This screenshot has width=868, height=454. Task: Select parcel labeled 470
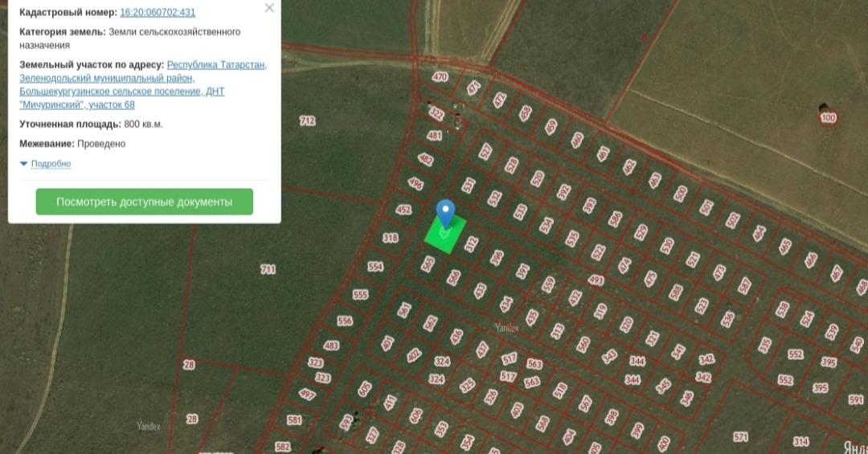pyautogui.click(x=440, y=77)
